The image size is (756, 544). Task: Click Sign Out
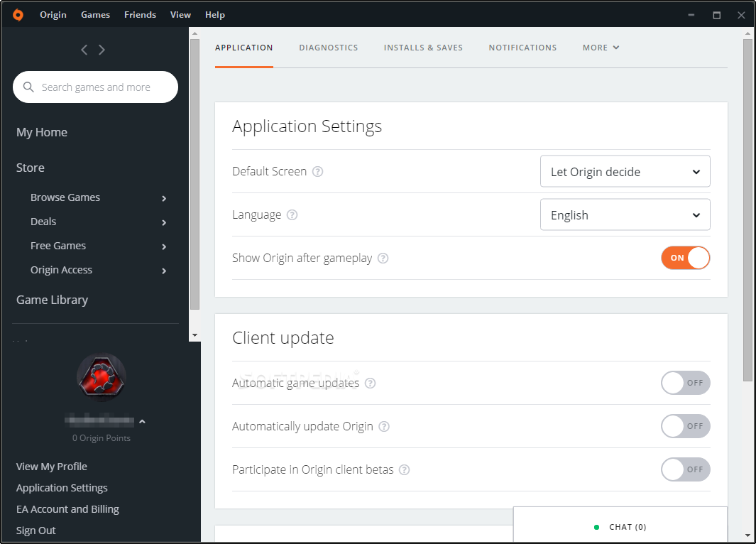[x=35, y=530]
